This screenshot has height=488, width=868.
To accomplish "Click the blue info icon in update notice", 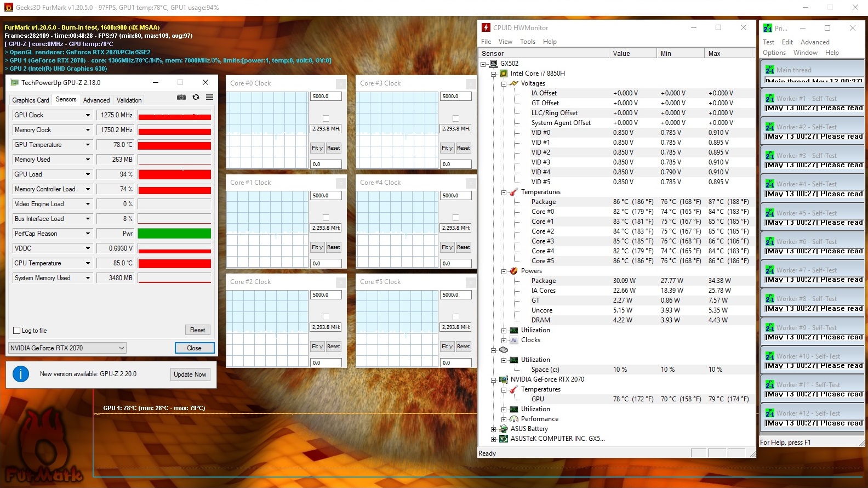I will point(21,374).
